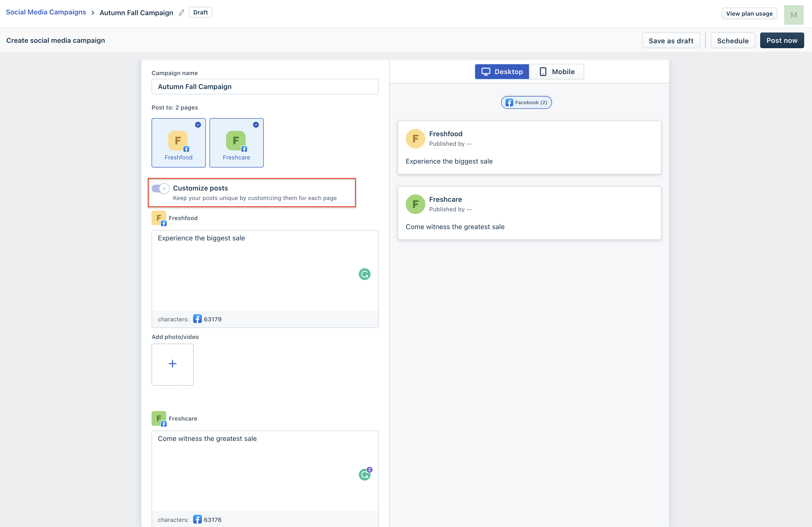Open the Schedule option
Image resolution: width=812 pixels, height=527 pixels.
click(x=733, y=41)
